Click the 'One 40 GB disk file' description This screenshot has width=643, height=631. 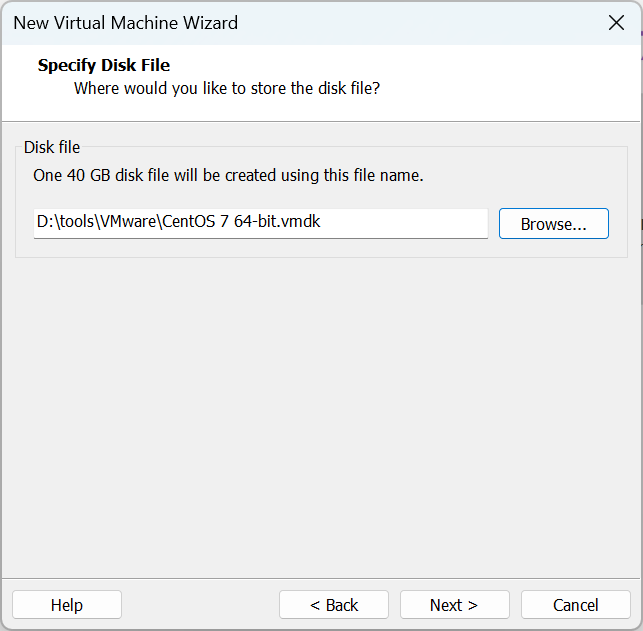pyautogui.click(x=228, y=175)
